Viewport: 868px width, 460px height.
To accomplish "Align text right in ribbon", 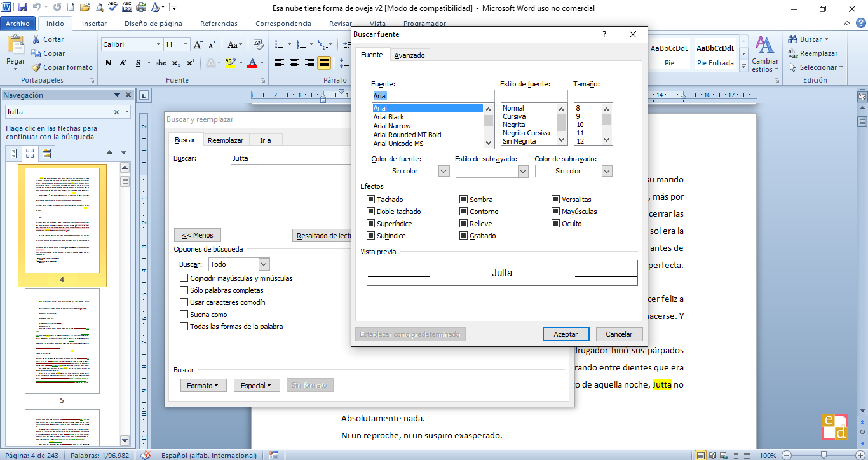I will click(309, 63).
